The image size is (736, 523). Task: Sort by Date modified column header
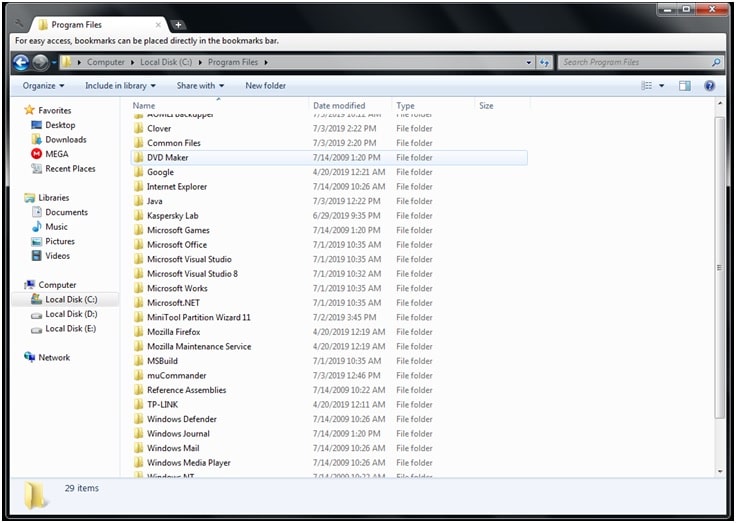pyautogui.click(x=350, y=106)
